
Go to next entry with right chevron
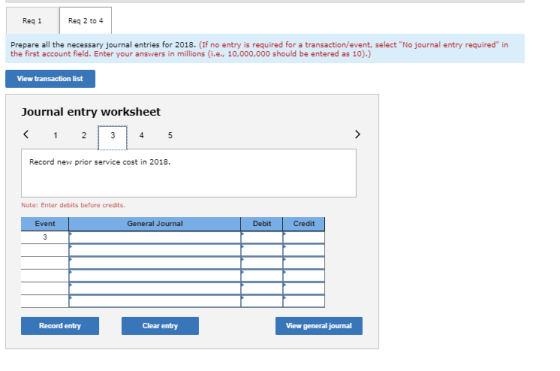click(358, 134)
